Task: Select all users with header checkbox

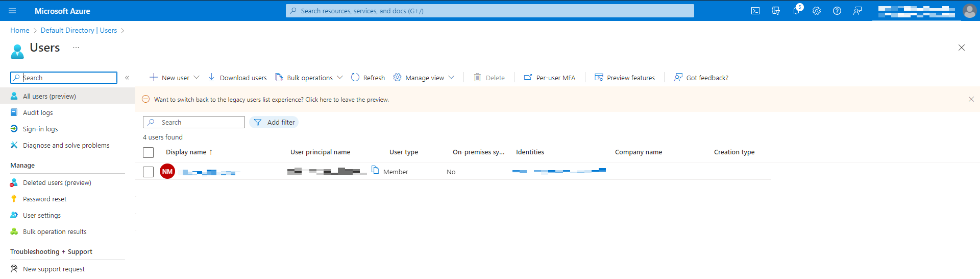Action: click(x=149, y=152)
